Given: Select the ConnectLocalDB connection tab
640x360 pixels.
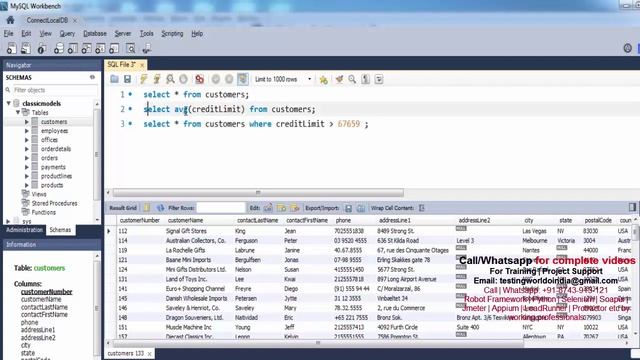Looking at the screenshot, I should tap(47, 20).
